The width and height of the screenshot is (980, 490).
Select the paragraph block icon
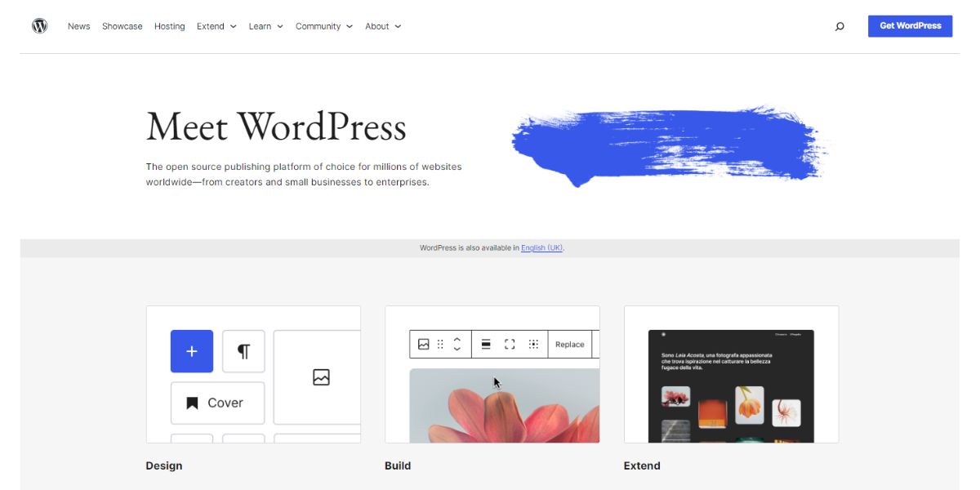point(243,350)
